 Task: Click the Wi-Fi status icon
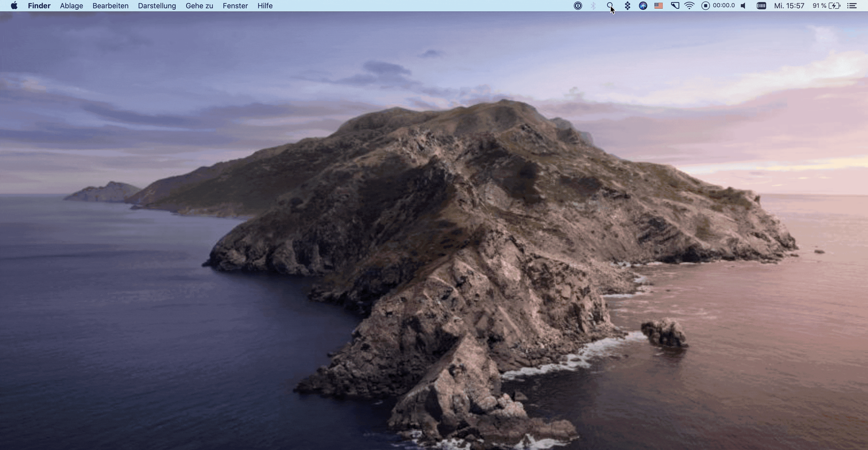[690, 6]
